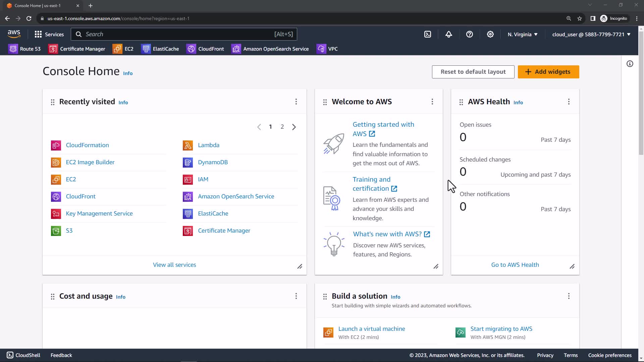Open the Lambda service icon
This screenshot has width=644, height=362.
coord(188,145)
